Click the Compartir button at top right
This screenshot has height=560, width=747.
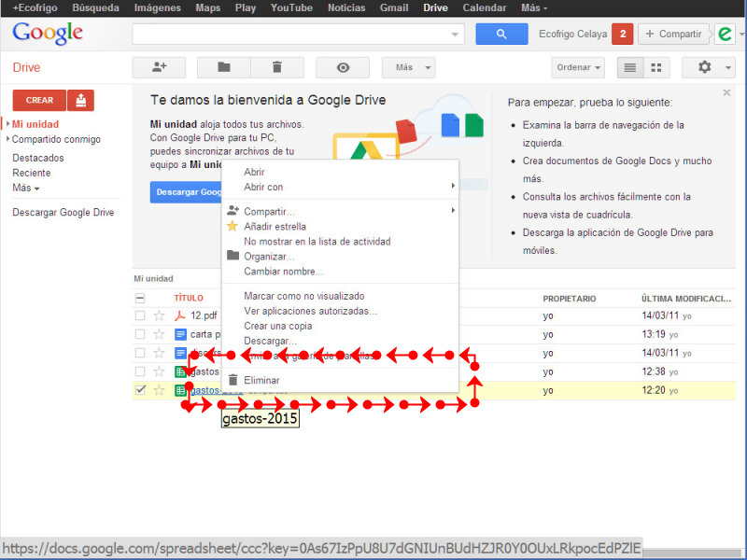pos(673,34)
